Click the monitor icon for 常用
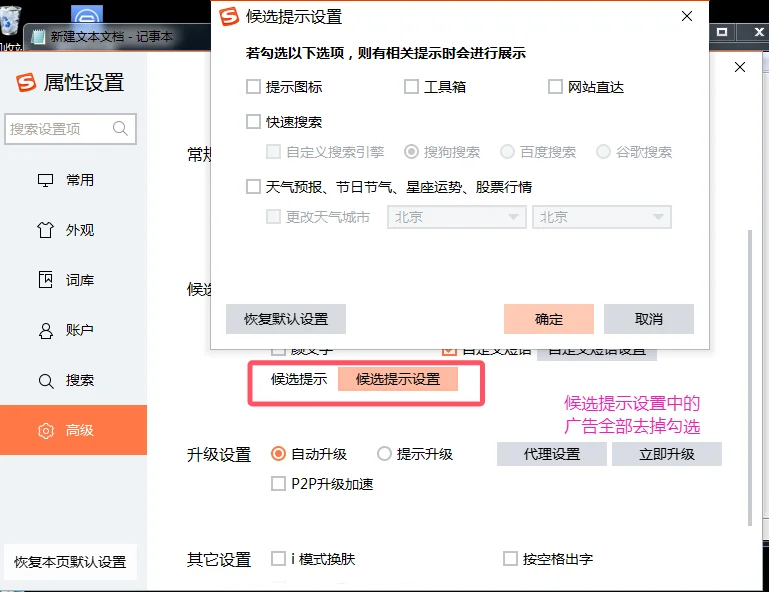This screenshot has width=769, height=592. point(46,180)
